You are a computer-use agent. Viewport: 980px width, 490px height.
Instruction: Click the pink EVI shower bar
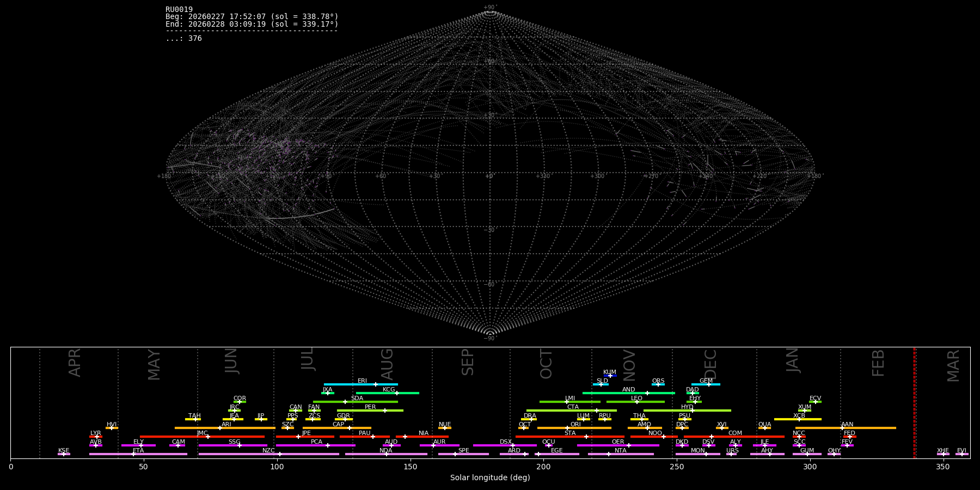coord(962,454)
